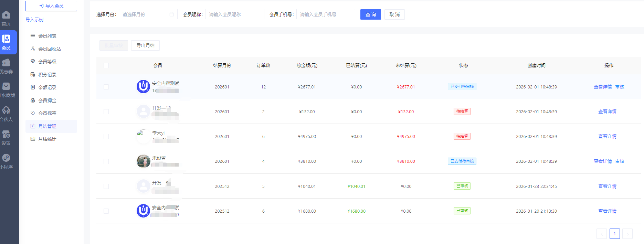
Task: Check the row checkbox for 李天yi
Action: pyautogui.click(x=106, y=137)
